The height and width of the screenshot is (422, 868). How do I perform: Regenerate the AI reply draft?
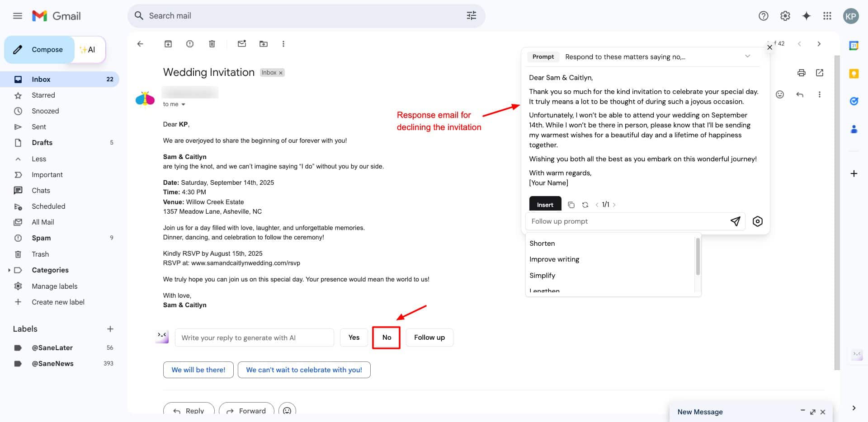pos(585,205)
